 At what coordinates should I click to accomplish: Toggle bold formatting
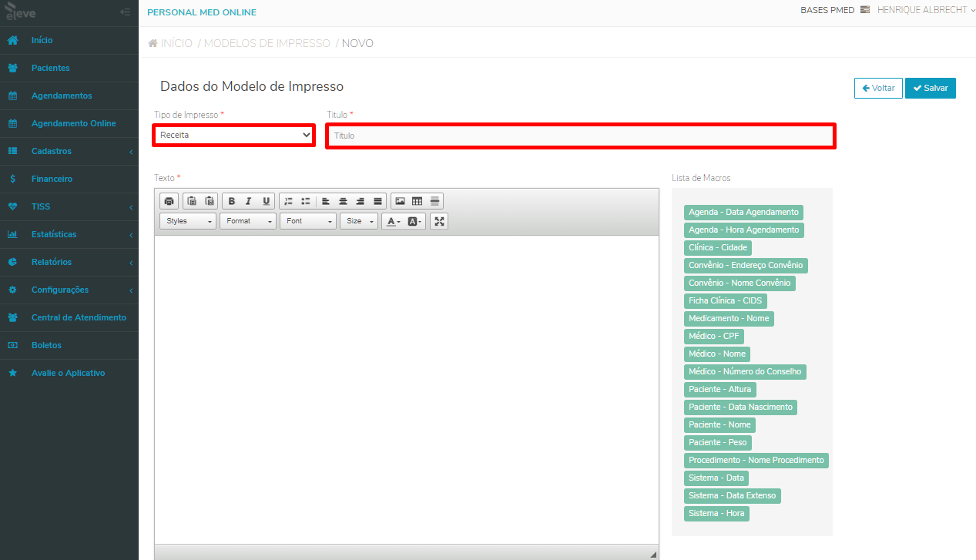232,201
